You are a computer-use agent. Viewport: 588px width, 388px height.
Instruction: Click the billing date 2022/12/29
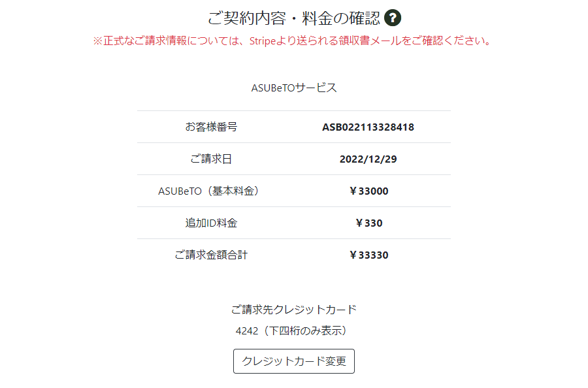click(x=368, y=159)
